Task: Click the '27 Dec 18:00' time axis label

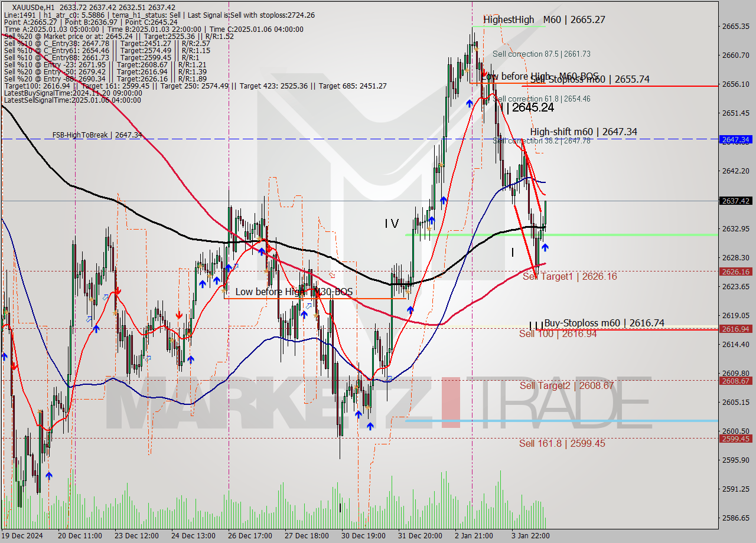Action: [307, 535]
